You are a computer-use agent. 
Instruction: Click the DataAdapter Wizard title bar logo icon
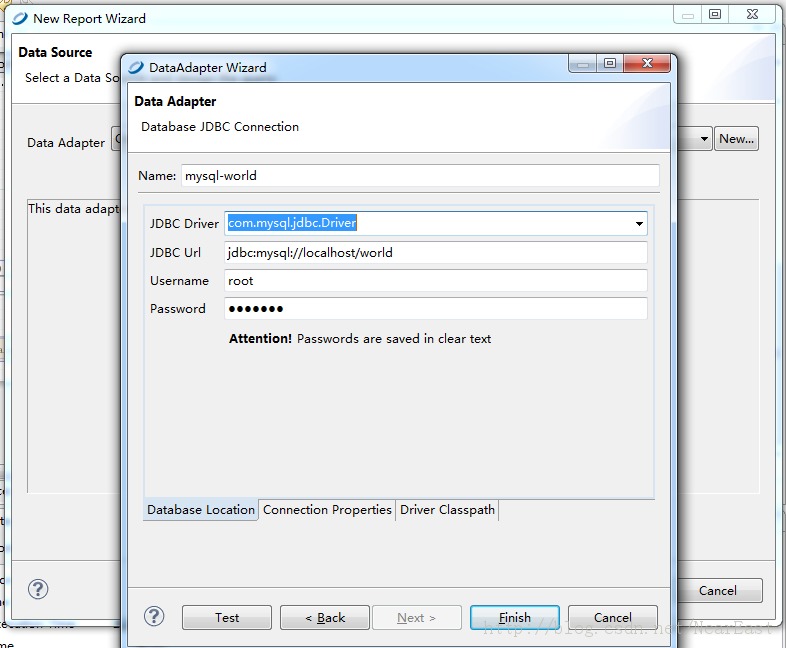(x=136, y=67)
